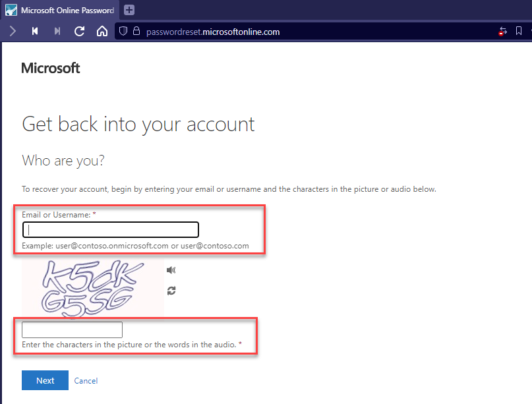View site security via padlock icon
Screen dimensions: 532x404
point(136,31)
